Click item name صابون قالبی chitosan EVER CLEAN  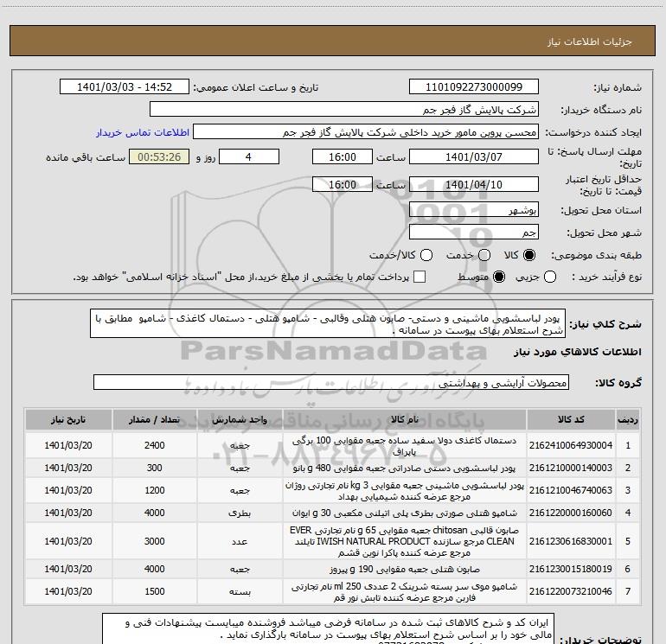pyautogui.click(x=405, y=541)
